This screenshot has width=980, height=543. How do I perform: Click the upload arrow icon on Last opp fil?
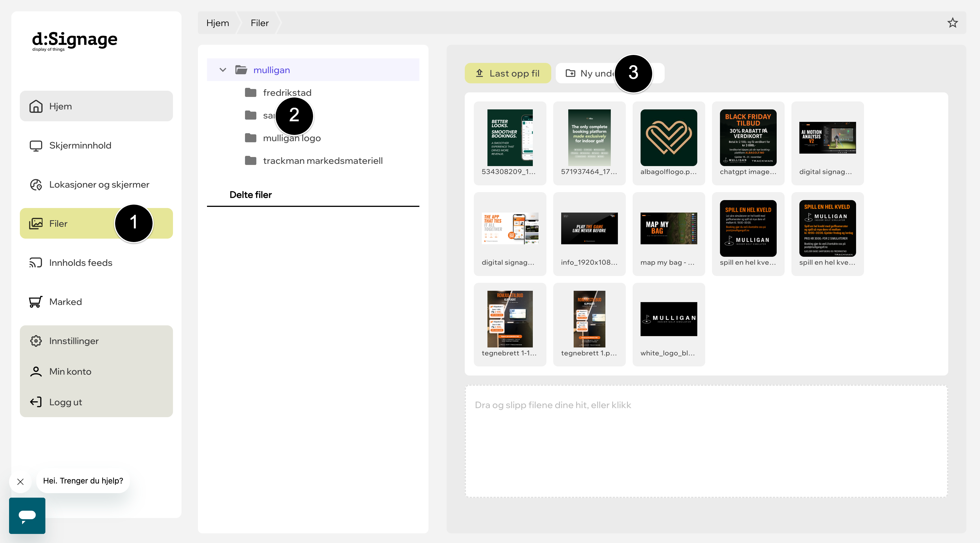point(479,73)
